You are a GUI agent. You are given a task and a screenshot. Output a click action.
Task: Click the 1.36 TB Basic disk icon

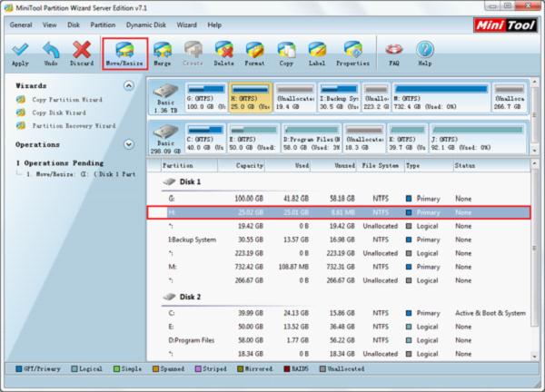[166, 91]
